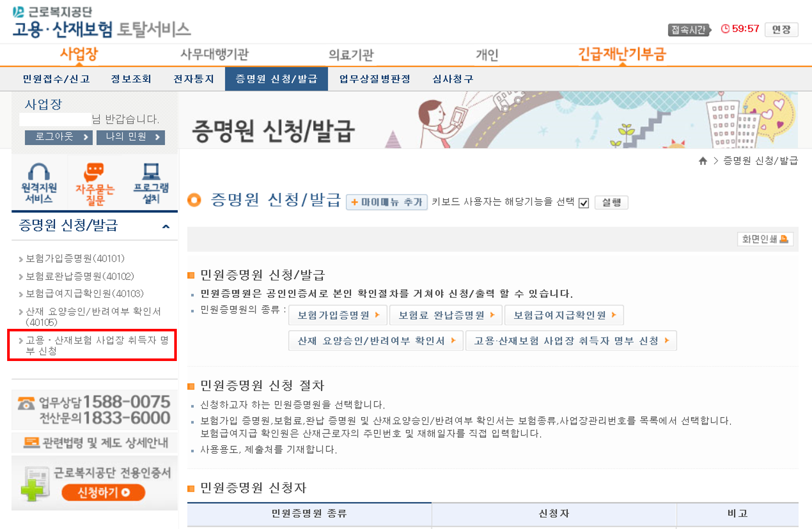Screen dimensions: 812x529
Task: Toggle the keyboard user function checkbox
Action: (x=584, y=203)
